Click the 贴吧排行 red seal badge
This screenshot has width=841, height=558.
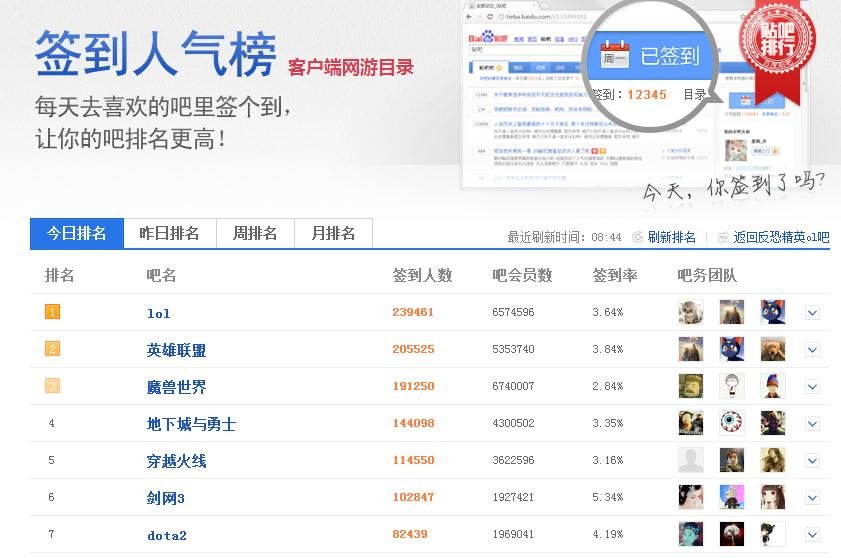click(x=777, y=40)
